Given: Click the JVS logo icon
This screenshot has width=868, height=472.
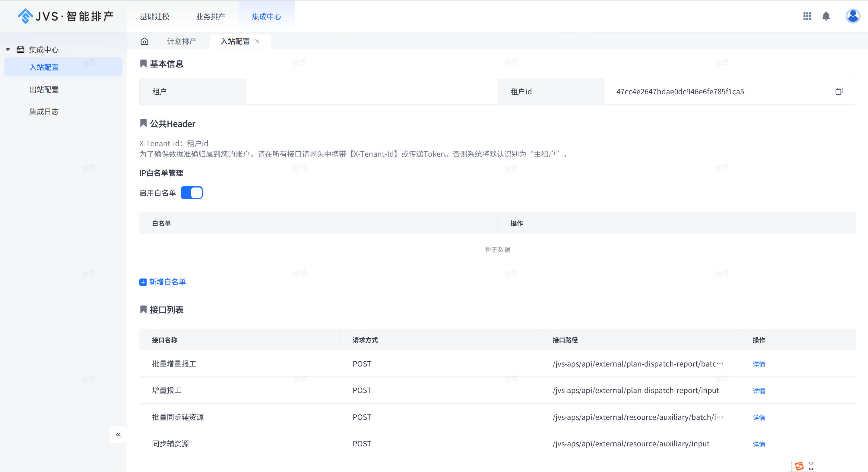Looking at the screenshot, I should (x=25, y=16).
